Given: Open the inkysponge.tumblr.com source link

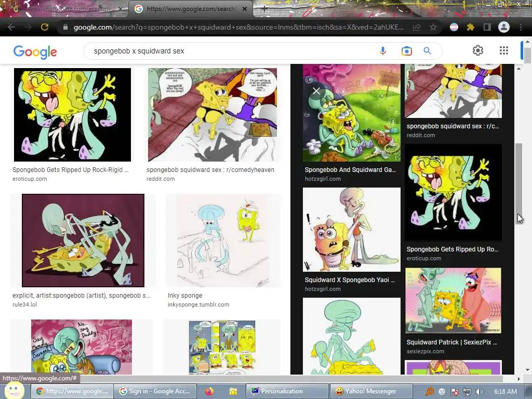Looking at the screenshot, I should 198,304.
